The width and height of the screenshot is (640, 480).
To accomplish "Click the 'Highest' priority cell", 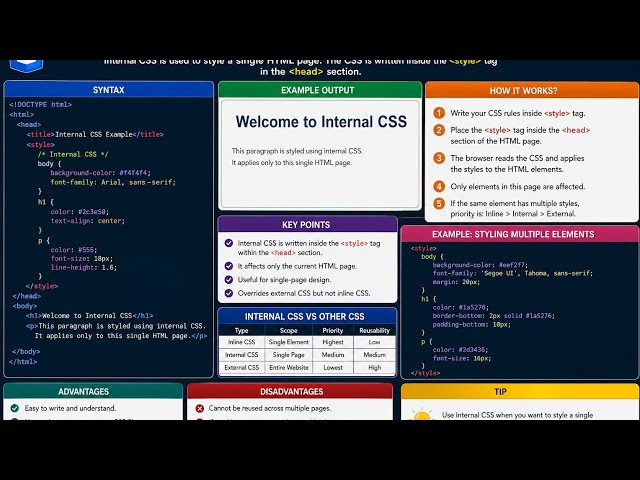I will point(333,342).
